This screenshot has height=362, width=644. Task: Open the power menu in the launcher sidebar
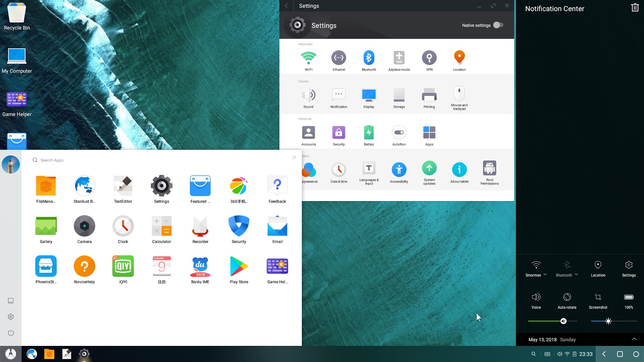pyautogui.click(x=10, y=333)
